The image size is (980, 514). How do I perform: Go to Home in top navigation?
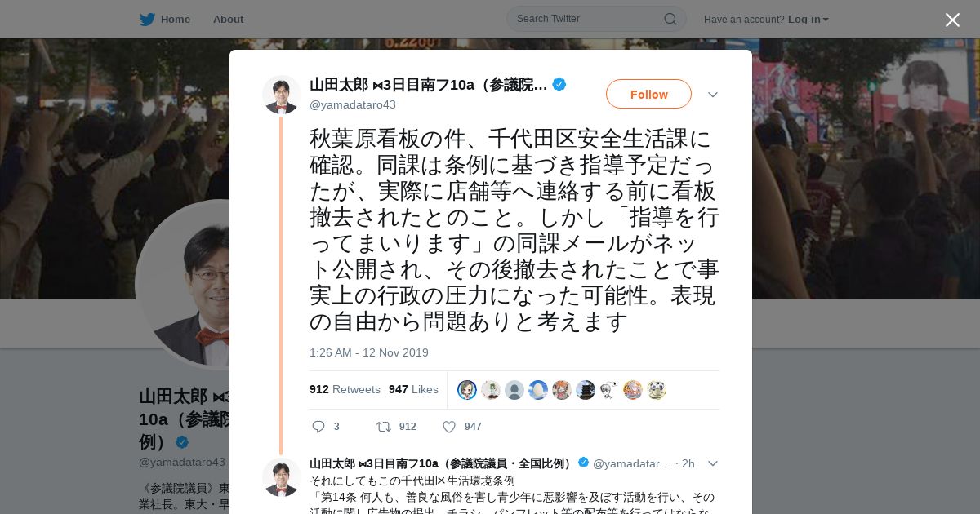click(x=176, y=19)
